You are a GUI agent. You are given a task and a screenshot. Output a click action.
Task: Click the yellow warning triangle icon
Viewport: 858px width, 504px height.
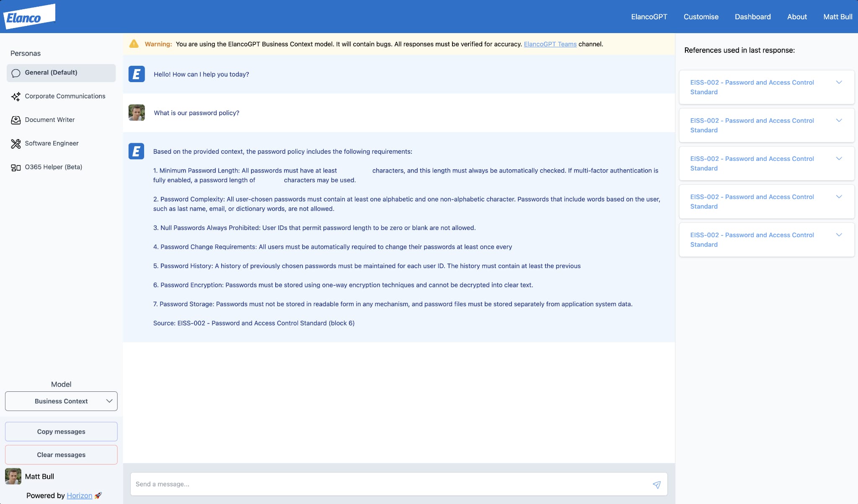134,44
